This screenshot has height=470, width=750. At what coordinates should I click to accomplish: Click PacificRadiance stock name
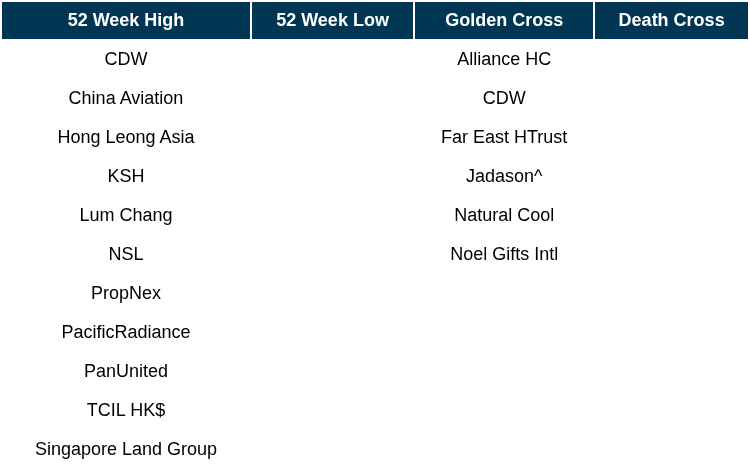pyautogui.click(x=126, y=332)
